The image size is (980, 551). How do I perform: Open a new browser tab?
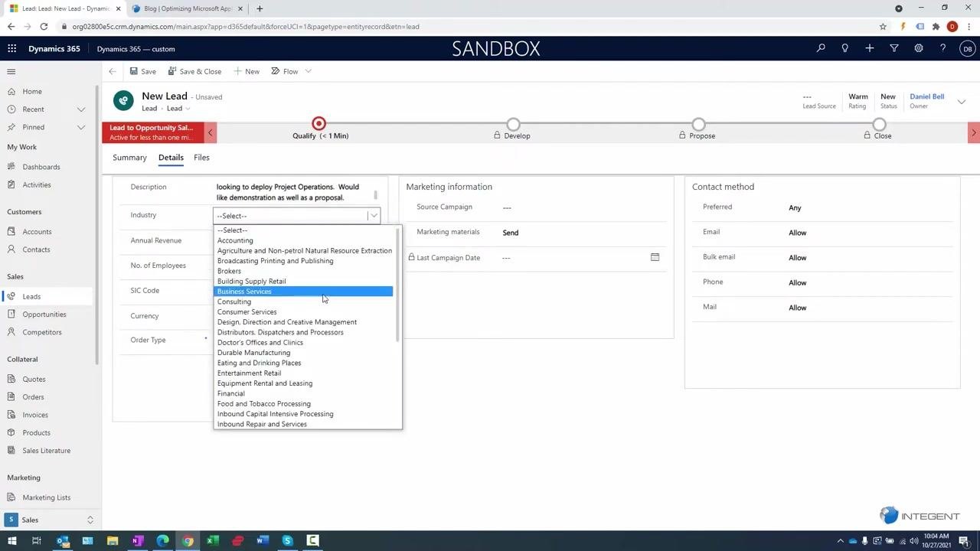260,8
